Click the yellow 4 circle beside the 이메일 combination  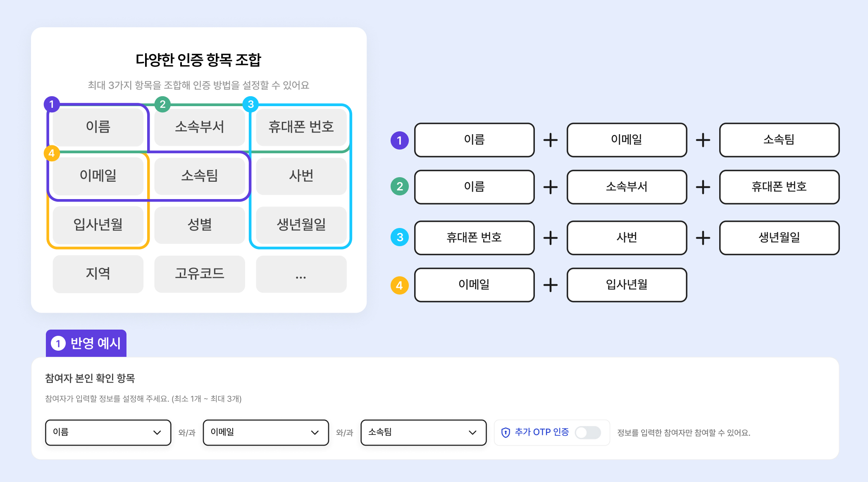coord(399,285)
